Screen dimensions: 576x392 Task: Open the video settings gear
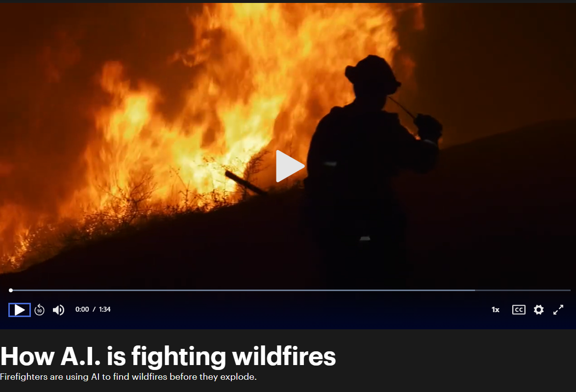pyautogui.click(x=539, y=310)
